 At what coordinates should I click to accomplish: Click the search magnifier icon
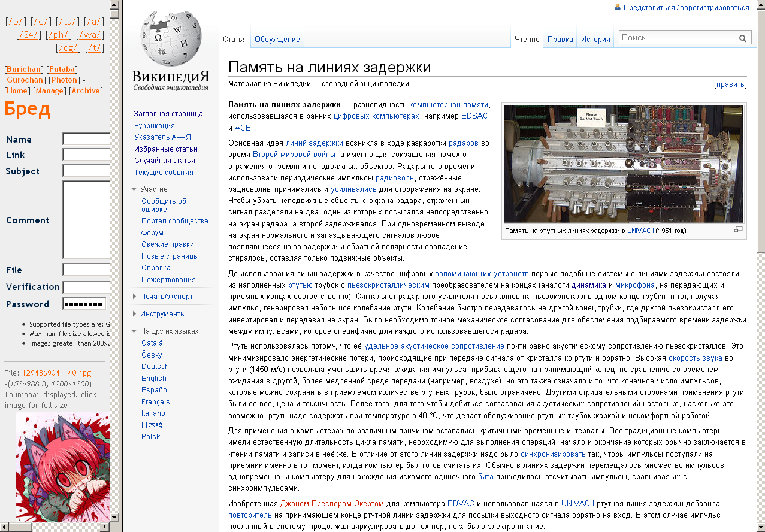pos(743,38)
